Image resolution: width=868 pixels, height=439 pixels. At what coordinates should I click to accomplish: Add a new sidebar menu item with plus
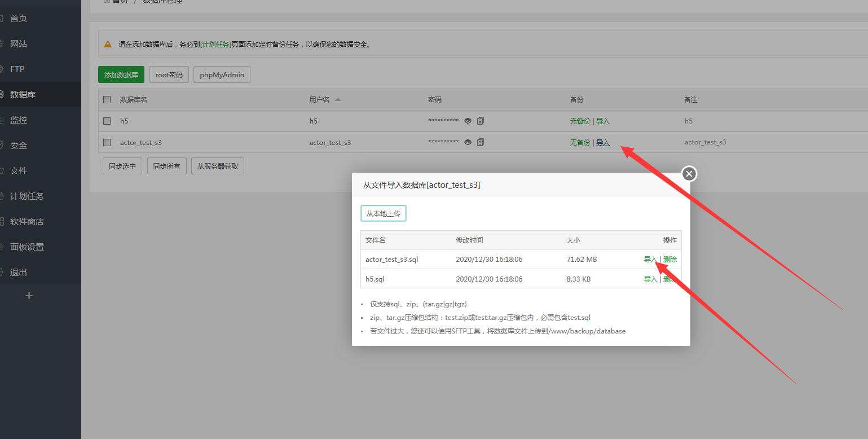coord(29,296)
